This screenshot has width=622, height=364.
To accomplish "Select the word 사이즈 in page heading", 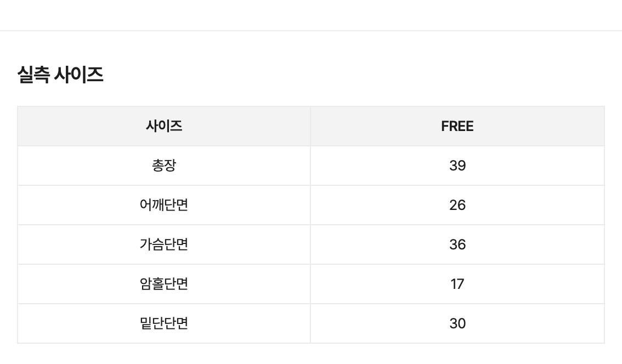I will (x=79, y=75).
